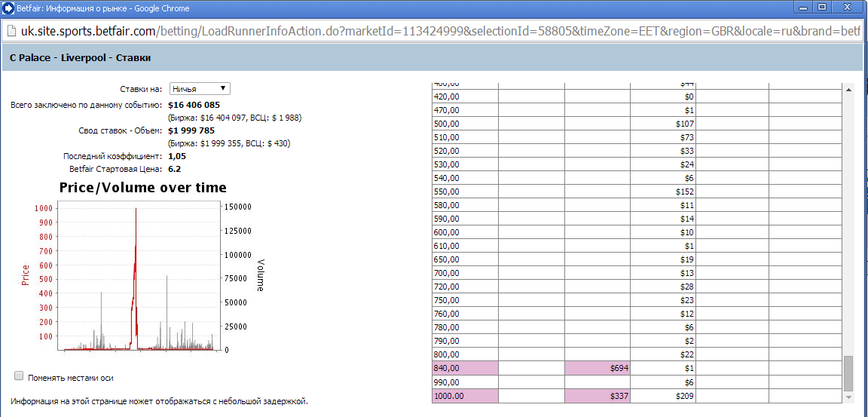Click the 610,00 price cell
The image size is (868, 417).
465,245
